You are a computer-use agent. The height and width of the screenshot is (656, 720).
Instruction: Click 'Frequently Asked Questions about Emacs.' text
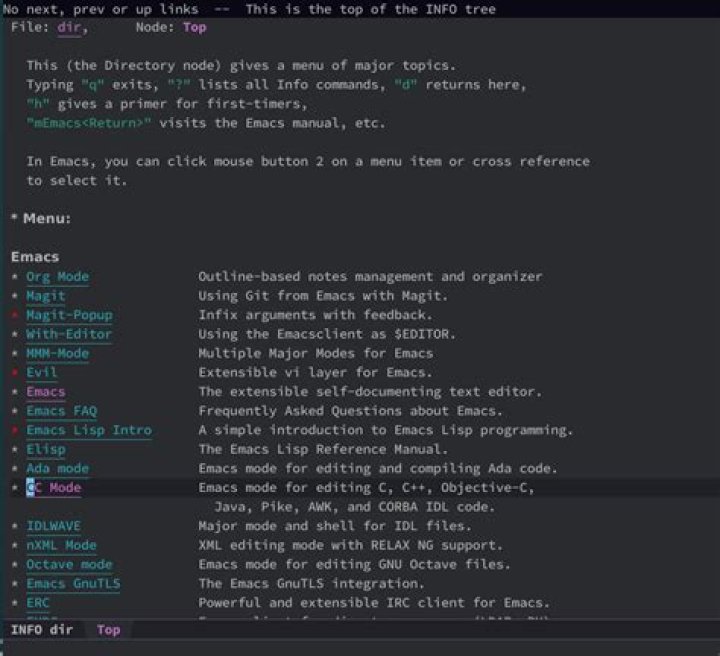coord(350,411)
